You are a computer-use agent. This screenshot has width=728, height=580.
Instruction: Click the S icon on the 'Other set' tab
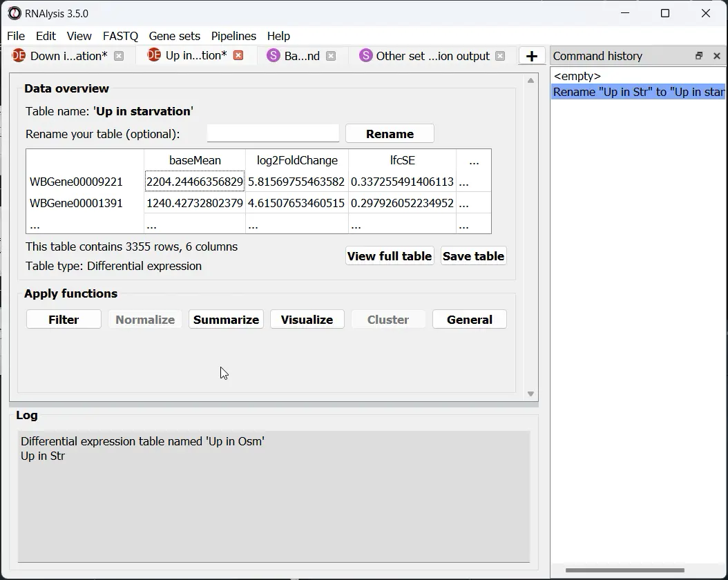click(x=365, y=55)
